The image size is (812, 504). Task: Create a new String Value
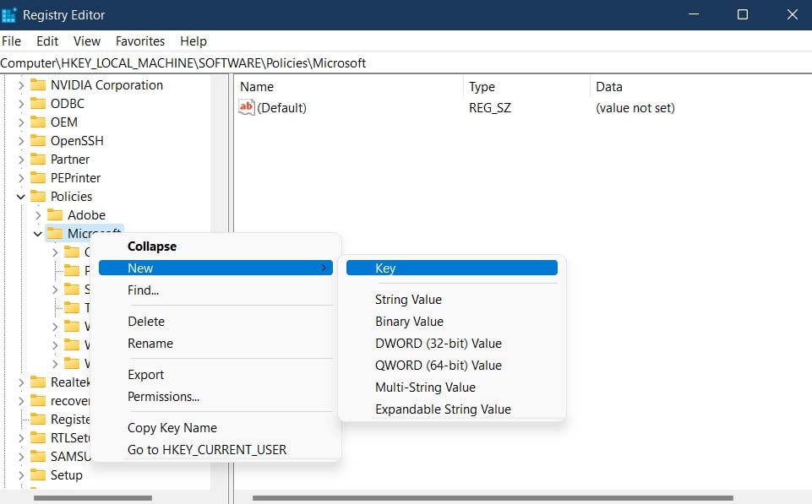(x=451, y=300)
